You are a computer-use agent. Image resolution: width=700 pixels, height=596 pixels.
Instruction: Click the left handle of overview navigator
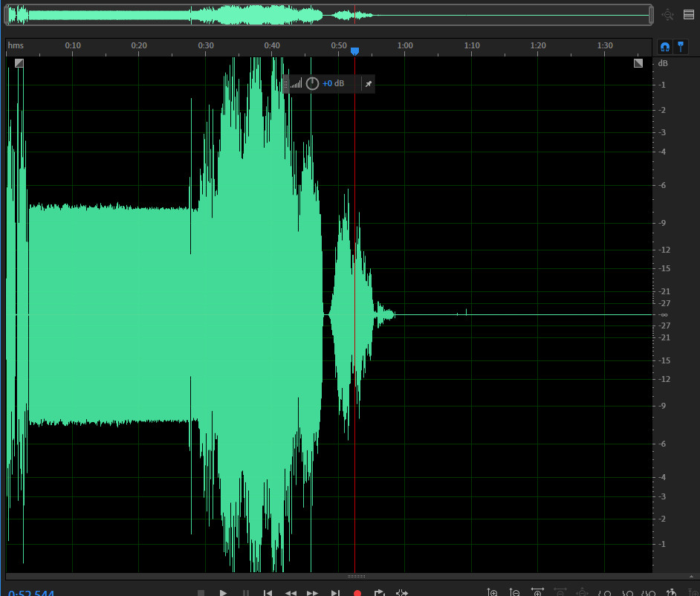pos(6,15)
